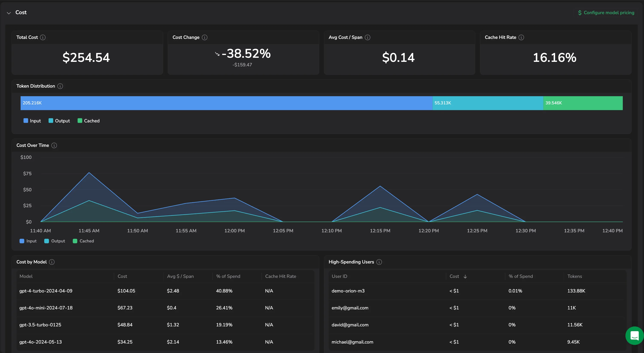Sort Cost by Model table by Model column
This screenshot has height=353, width=644.
point(26,276)
